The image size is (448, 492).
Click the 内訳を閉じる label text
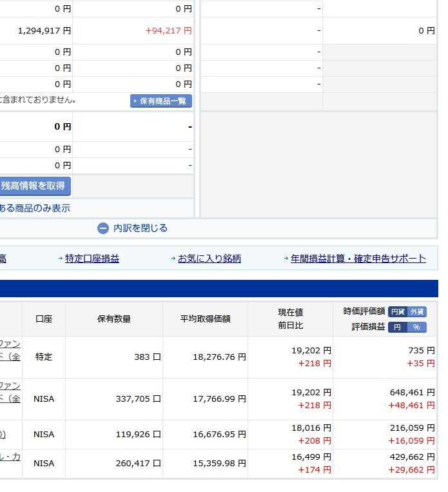tap(141, 228)
